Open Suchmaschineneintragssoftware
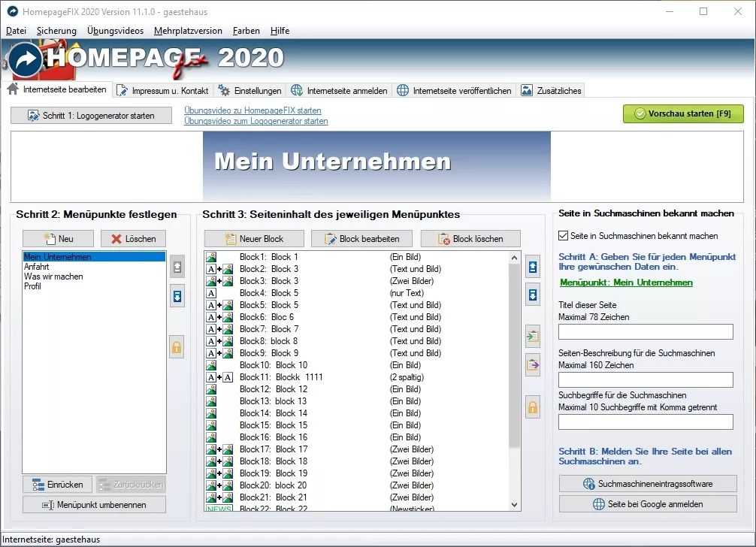This screenshot has height=547, width=756. 648,484
